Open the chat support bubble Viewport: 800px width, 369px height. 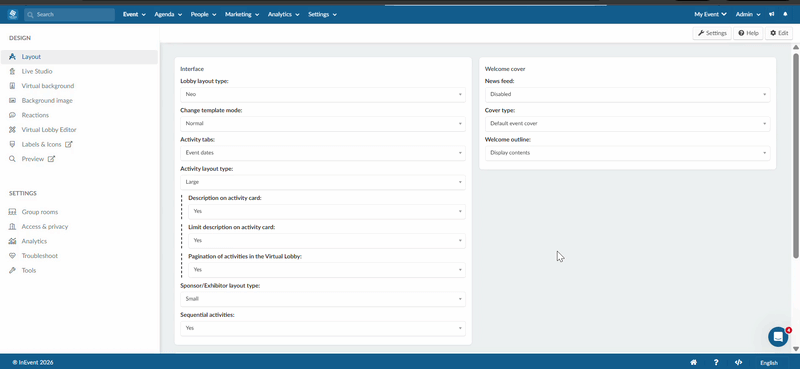778,337
